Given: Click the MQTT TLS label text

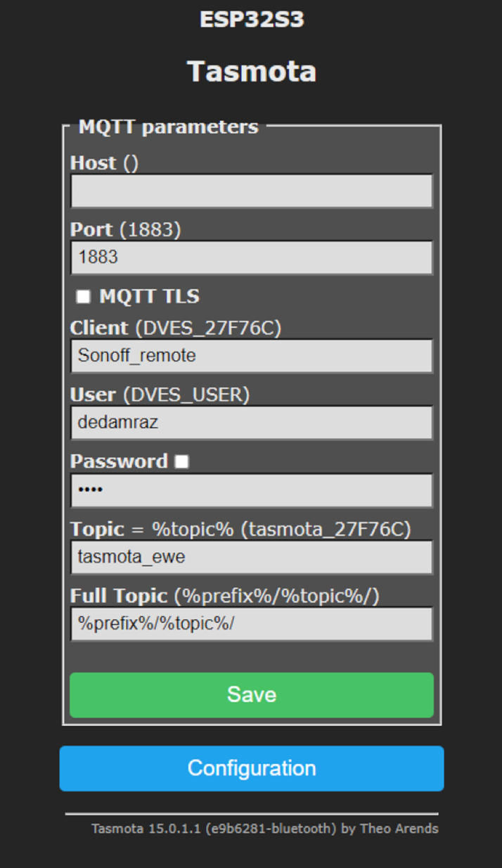Looking at the screenshot, I should [149, 296].
